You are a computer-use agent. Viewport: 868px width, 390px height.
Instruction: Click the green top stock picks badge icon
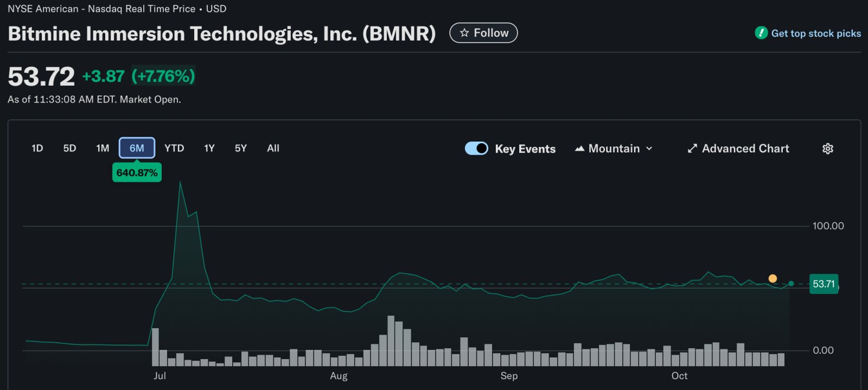(x=761, y=33)
